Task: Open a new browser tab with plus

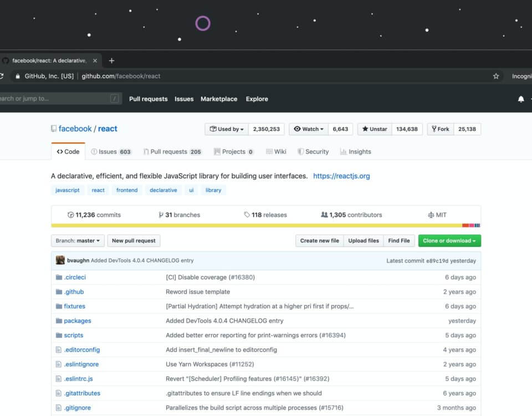Action: click(x=111, y=61)
